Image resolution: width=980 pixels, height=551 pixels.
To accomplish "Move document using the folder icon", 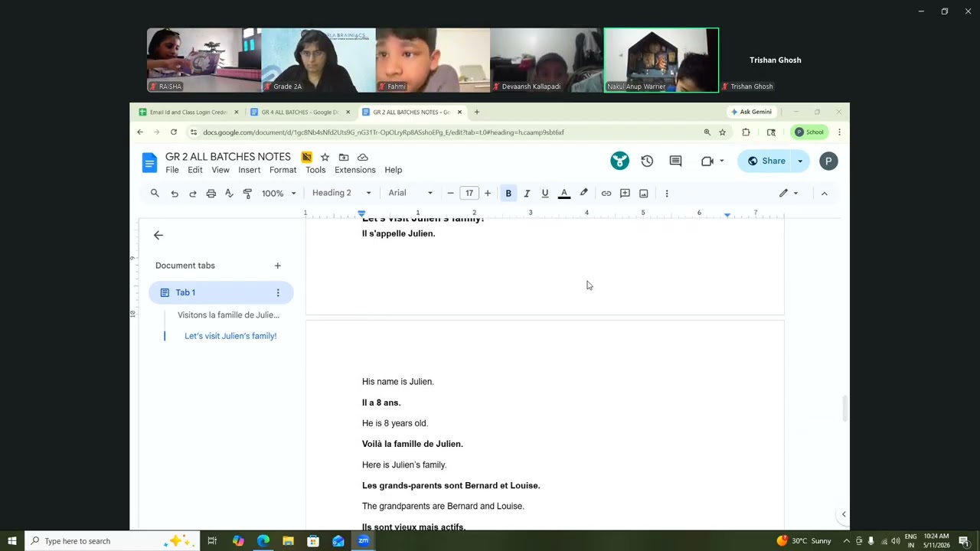I will 344,157.
